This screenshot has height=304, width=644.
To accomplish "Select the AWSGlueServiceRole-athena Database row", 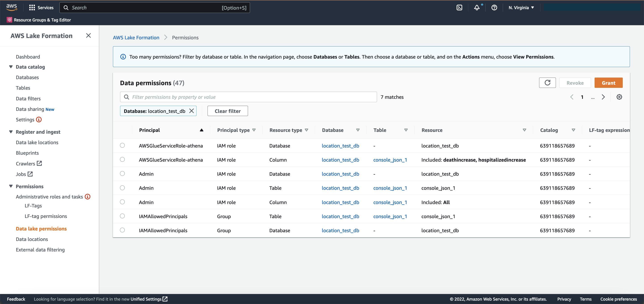I will click(122, 145).
